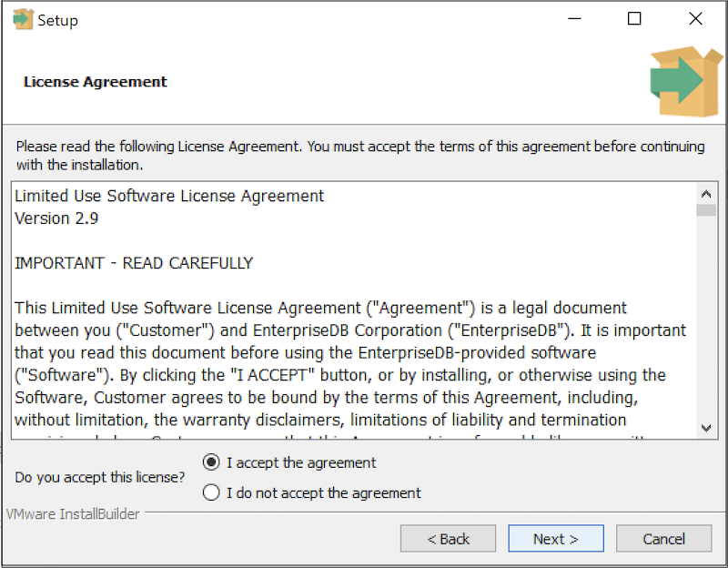Cancel the setup wizard
Viewport: 728px width, 568px height.
click(663, 539)
